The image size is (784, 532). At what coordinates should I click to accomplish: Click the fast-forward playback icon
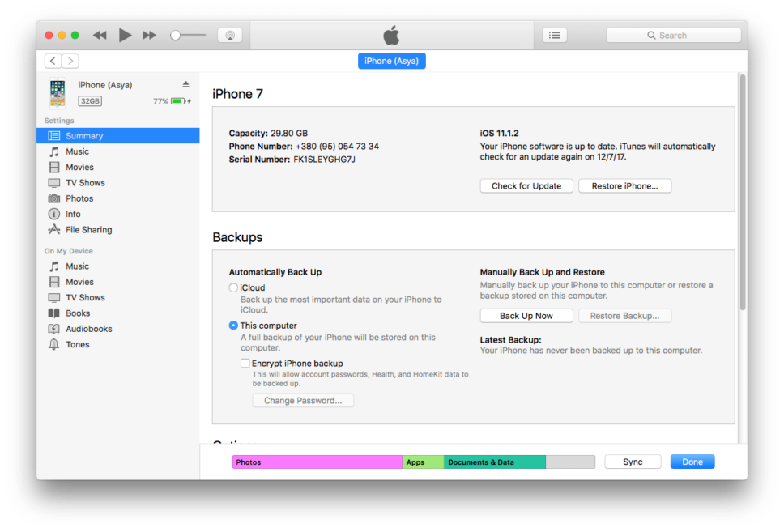point(149,35)
